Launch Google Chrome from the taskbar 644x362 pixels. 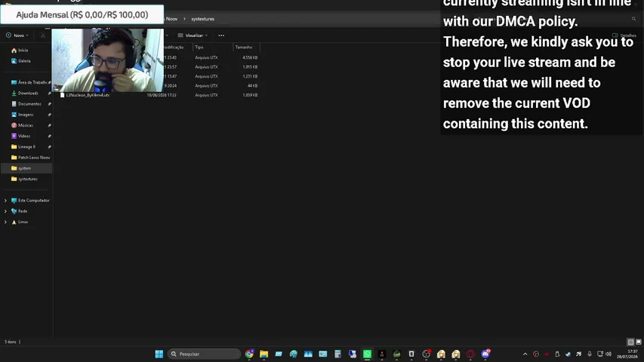tap(249, 354)
